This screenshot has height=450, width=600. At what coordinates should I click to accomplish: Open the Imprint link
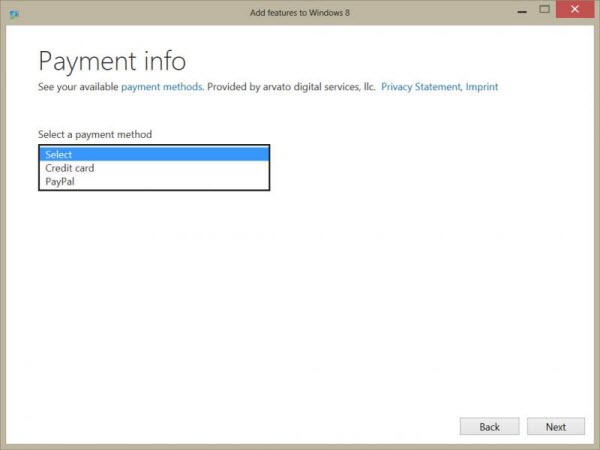click(482, 87)
